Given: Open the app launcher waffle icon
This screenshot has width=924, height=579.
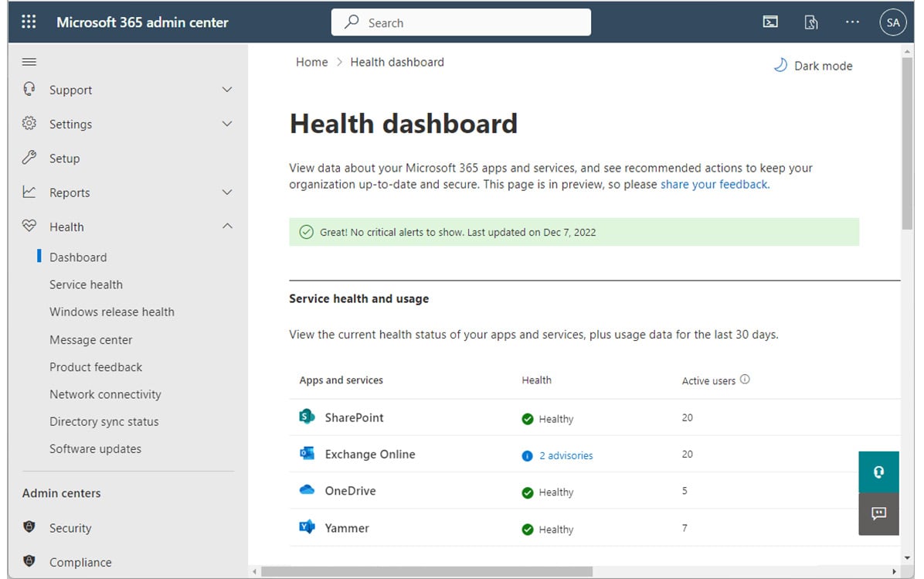Looking at the screenshot, I should coord(29,22).
